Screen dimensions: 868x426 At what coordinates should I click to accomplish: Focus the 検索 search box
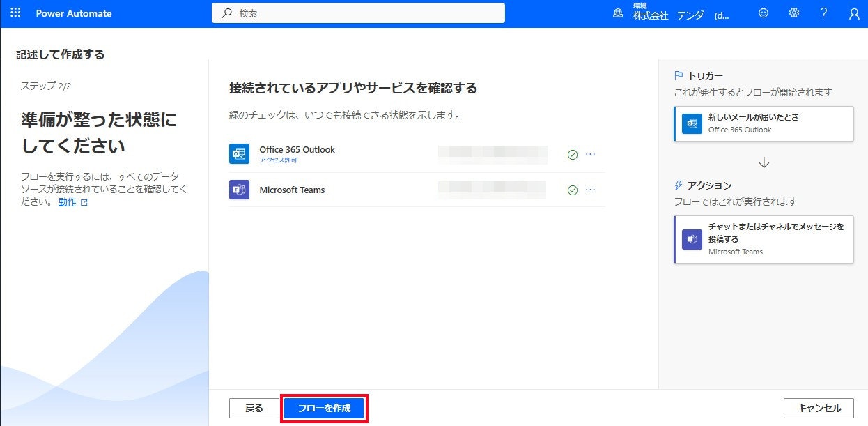(358, 13)
